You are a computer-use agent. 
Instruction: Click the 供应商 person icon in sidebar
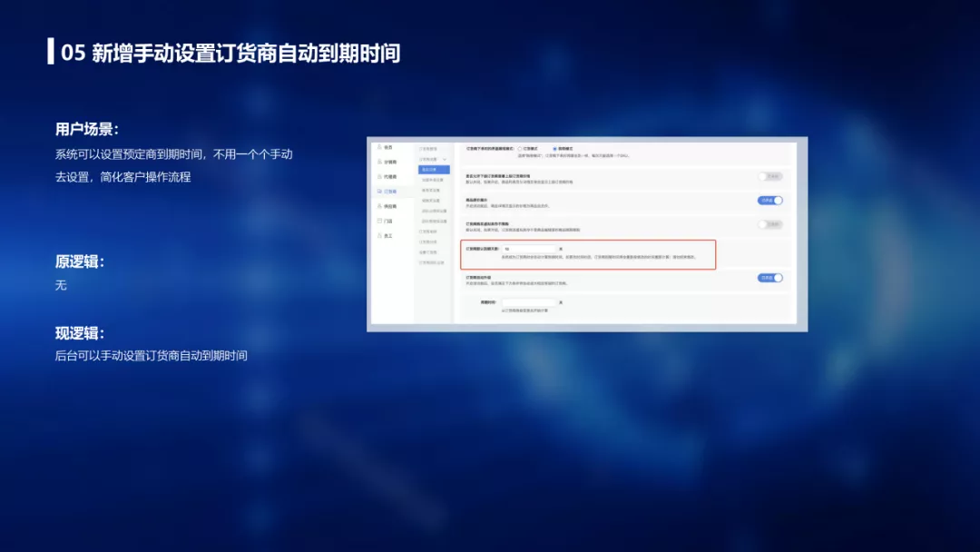pos(379,206)
